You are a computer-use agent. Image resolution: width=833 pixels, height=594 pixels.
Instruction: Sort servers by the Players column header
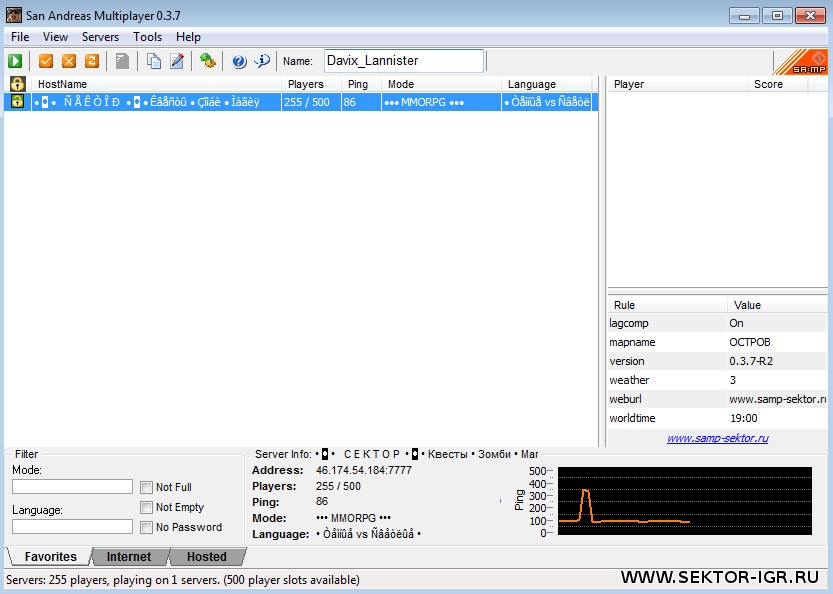coord(311,84)
